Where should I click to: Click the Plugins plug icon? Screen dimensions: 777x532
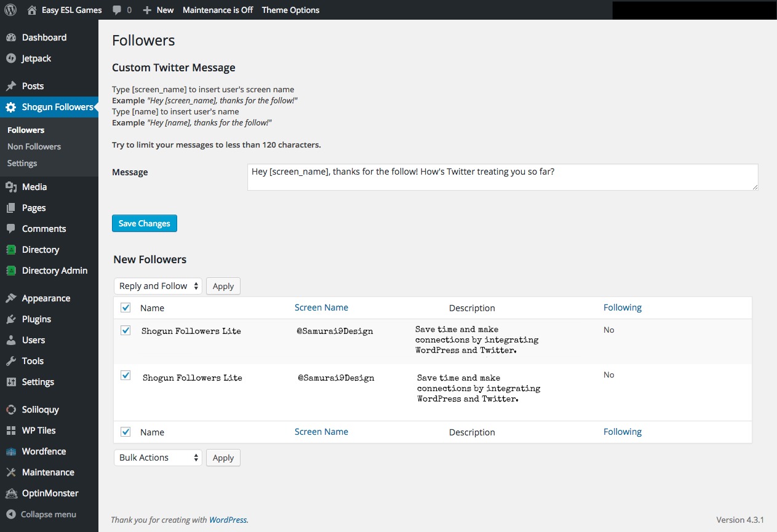[11, 319]
